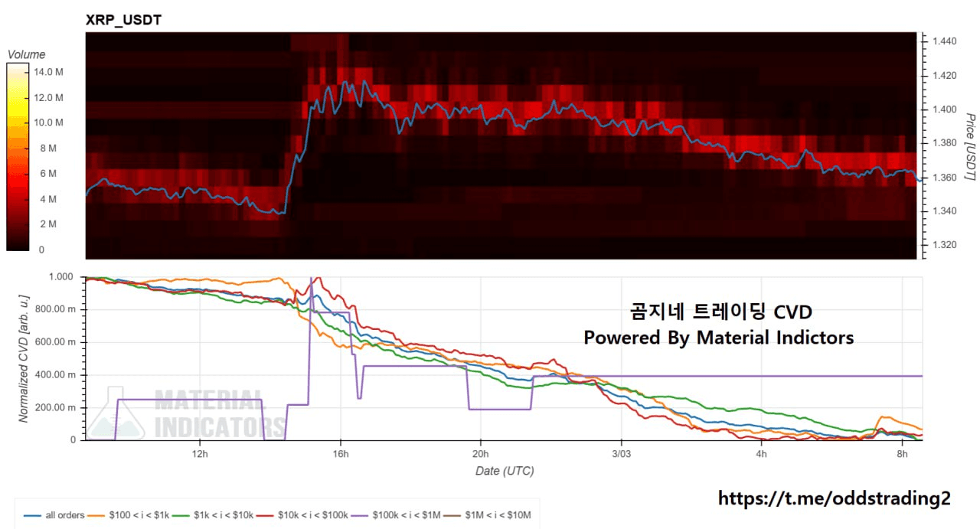
Task: Click the "12h" date axis tick
Action: click(x=200, y=455)
